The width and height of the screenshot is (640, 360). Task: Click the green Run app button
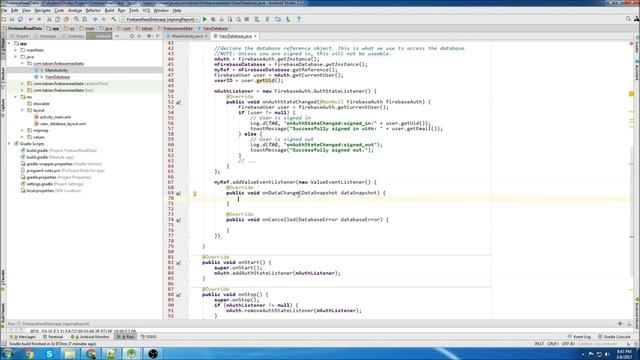point(205,19)
